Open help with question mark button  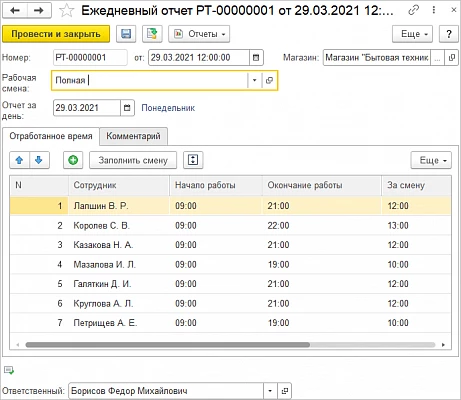click(x=449, y=34)
